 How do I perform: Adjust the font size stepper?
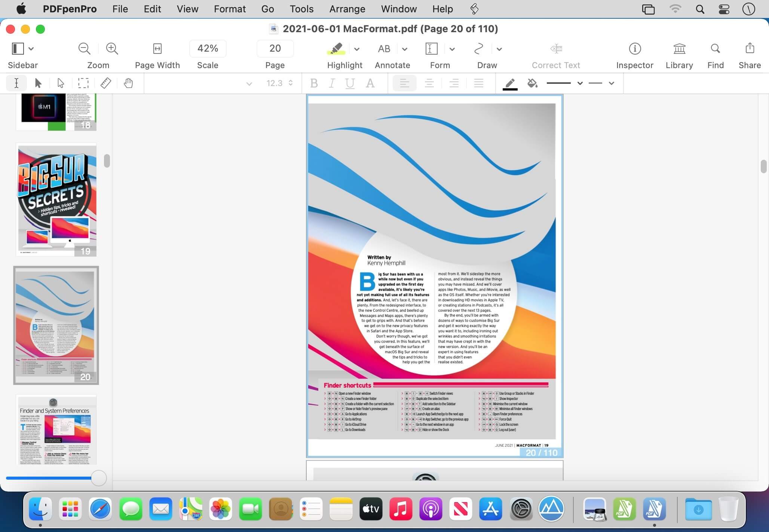pos(291,83)
